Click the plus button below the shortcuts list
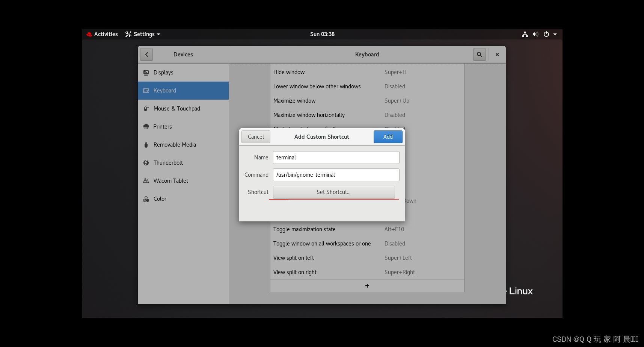The image size is (644, 347). tap(367, 286)
